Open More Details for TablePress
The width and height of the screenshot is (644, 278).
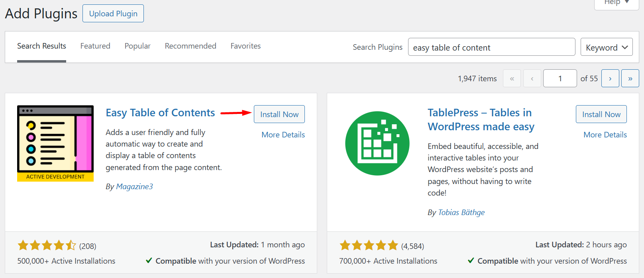coord(605,135)
